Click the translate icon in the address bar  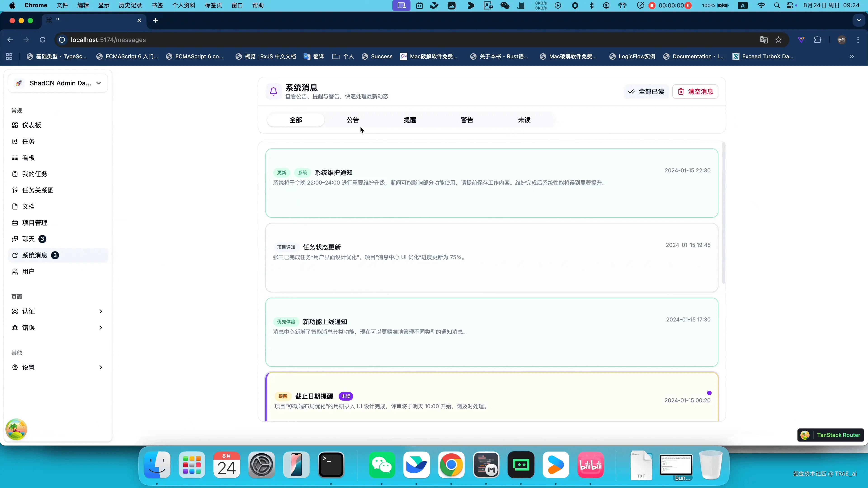(764, 40)
